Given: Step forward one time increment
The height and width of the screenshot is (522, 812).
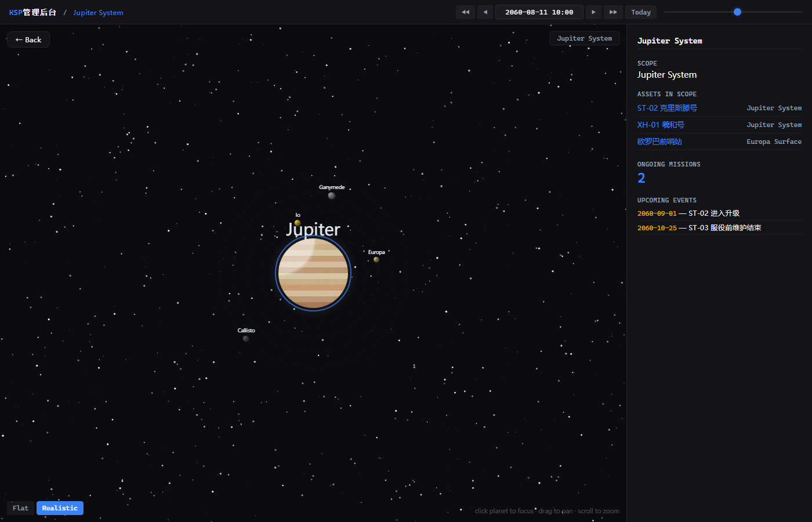Looking at the screenshot, I should (x=593, y=12).
